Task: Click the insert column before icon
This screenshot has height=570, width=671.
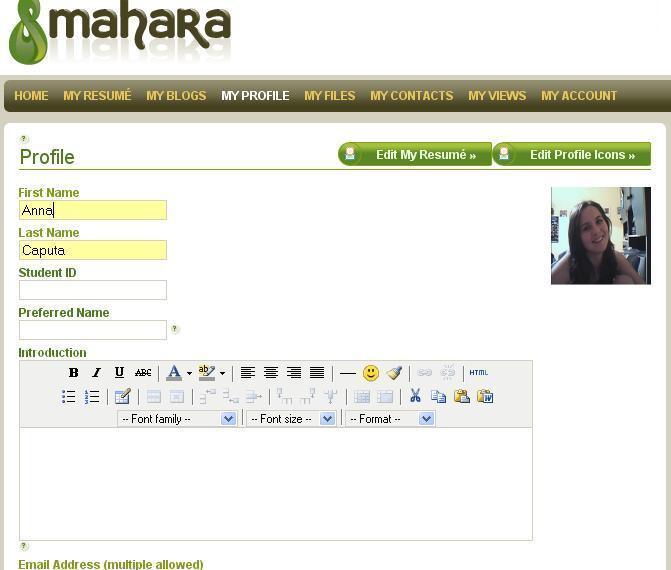Action: point(285,396)
